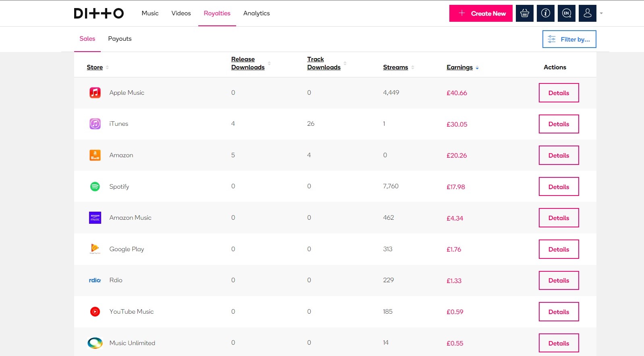
Task: Click the shopping basket icon
Action: tap(524, 13)
